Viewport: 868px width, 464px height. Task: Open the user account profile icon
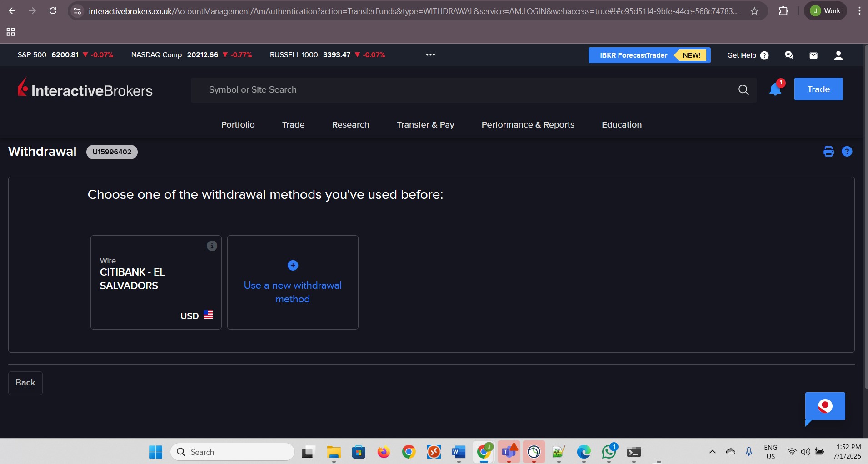(x=838, y=55)
